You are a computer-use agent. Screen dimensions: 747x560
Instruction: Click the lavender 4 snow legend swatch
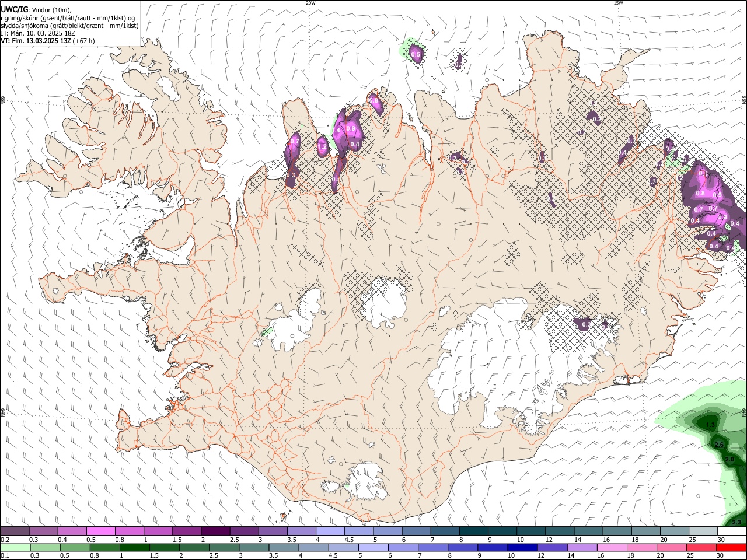[x=330, y=531]
